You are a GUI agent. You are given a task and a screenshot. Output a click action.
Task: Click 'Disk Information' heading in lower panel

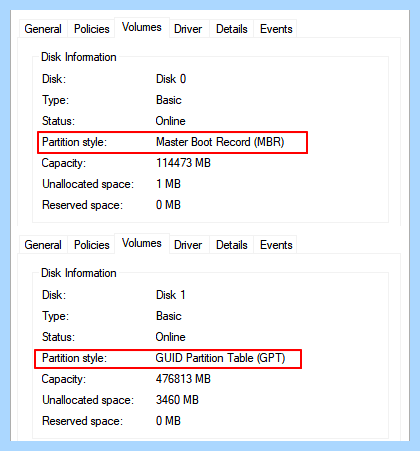[x=79, y=273]
